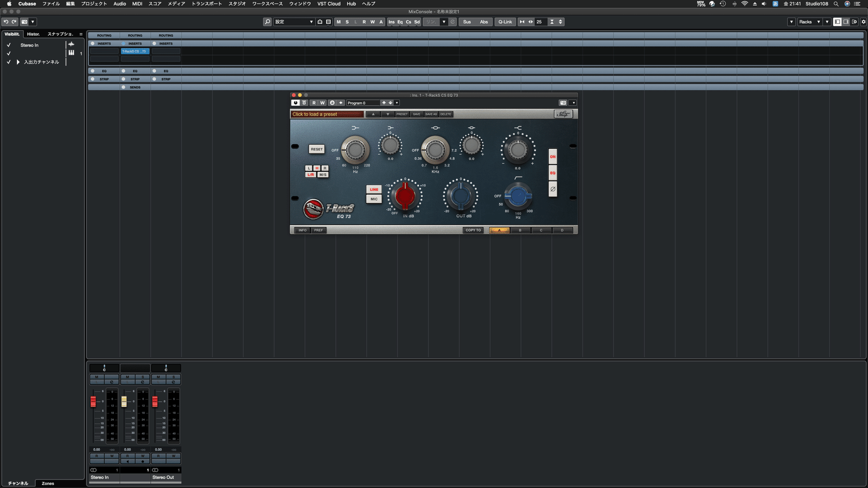Click plugin snapshot camera icon
The image size is (868, 488).
point(563,102)
